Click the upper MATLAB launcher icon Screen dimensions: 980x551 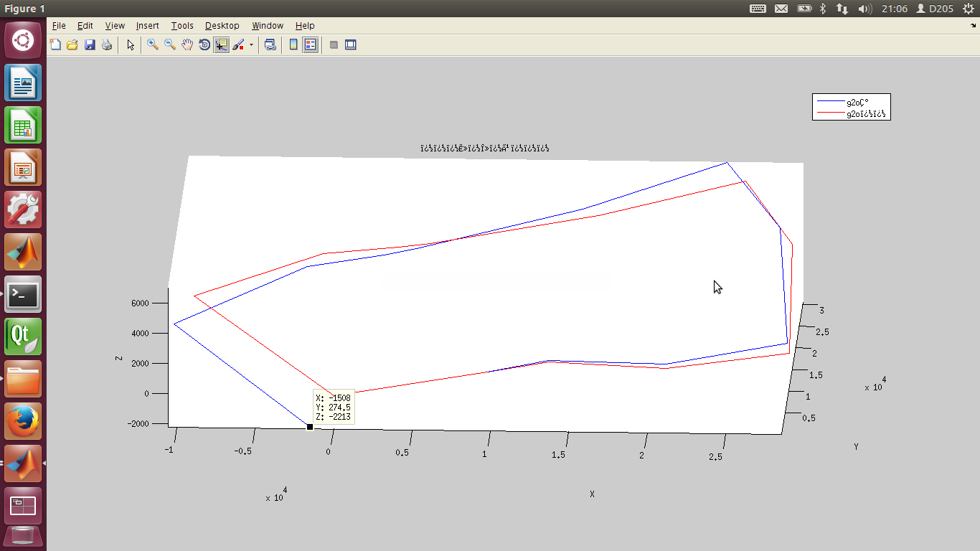(23, 252)
